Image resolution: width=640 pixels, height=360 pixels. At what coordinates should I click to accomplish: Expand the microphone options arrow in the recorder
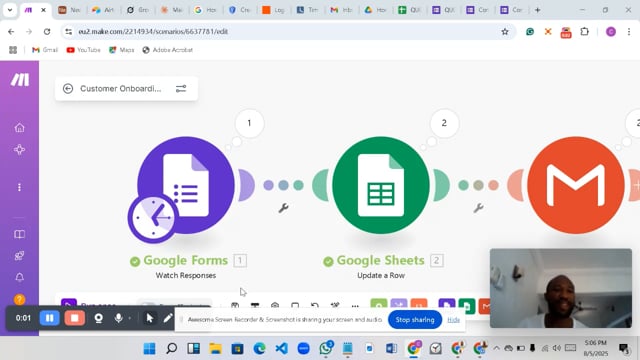[130, 318]
